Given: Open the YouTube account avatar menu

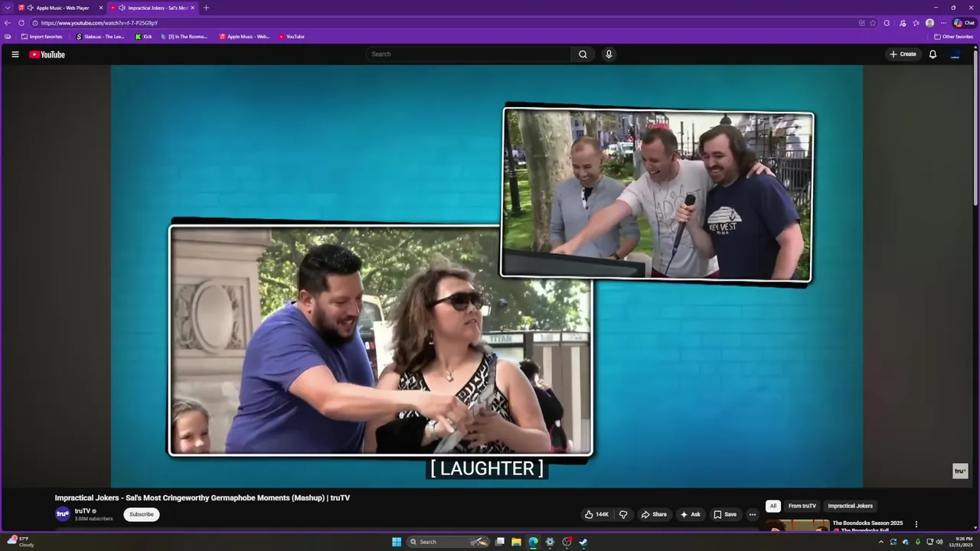Looking at the screenshot, I should click(x=955, y=54).
